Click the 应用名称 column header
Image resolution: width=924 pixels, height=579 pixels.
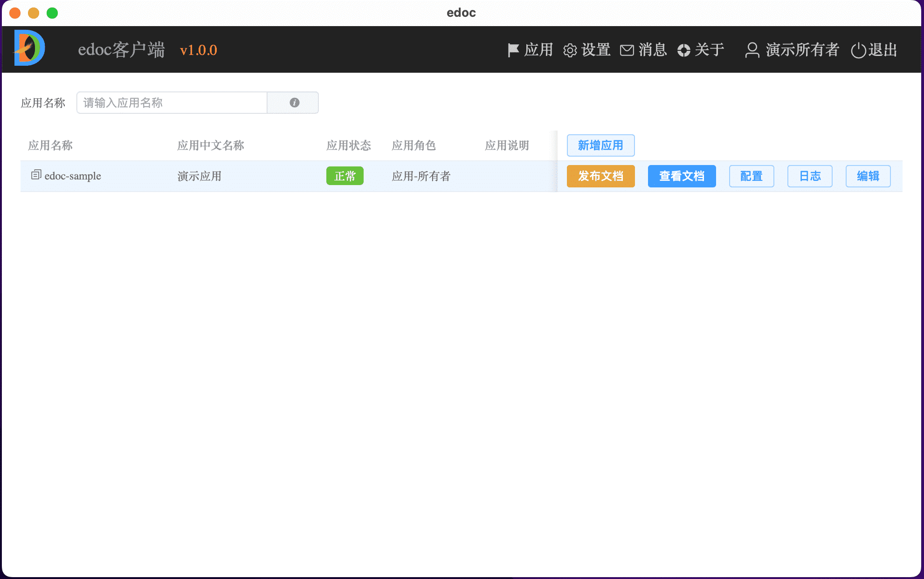49,145
